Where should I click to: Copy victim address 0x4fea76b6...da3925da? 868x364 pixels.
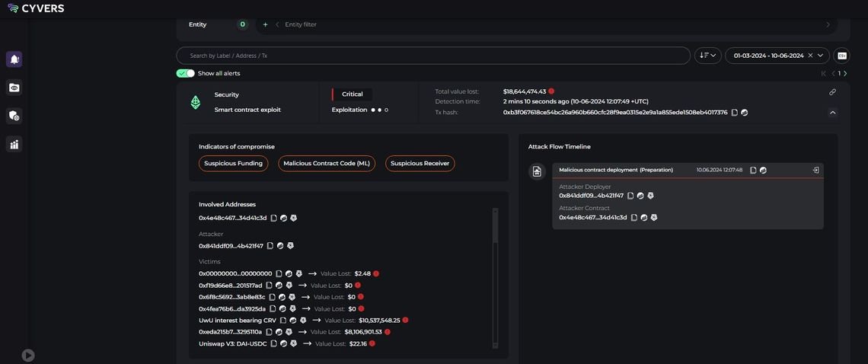click(x=273, y=308)
